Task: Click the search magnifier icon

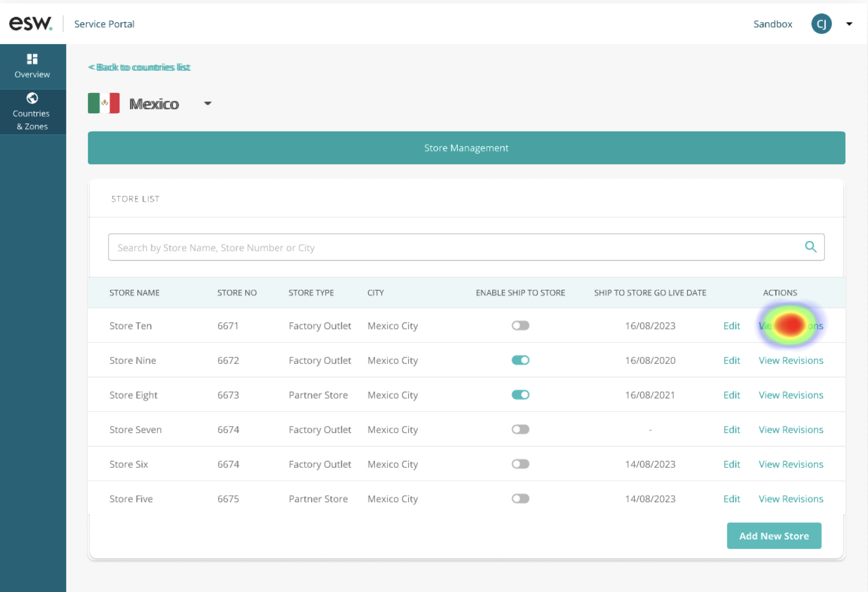Action: tap(810, 247)
